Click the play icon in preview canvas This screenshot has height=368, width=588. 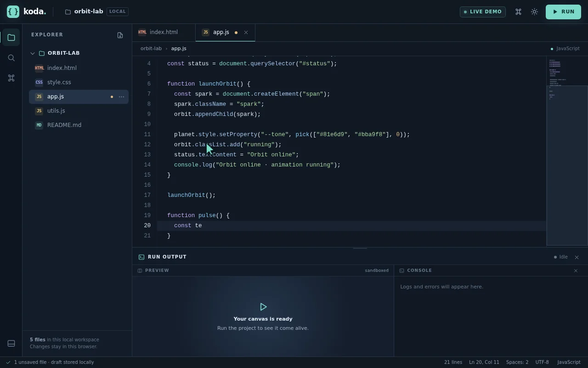[263, 307]
